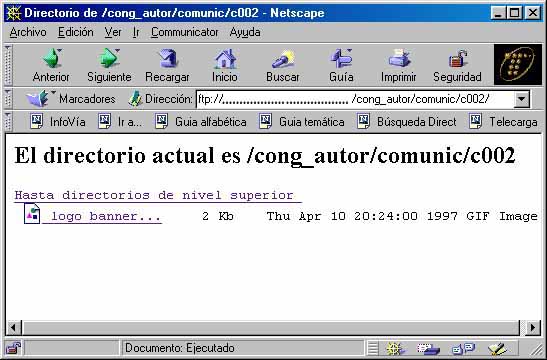Open the Archivo menu
The width and height of the screenshot is (547, 360).
tap(28, 32)
